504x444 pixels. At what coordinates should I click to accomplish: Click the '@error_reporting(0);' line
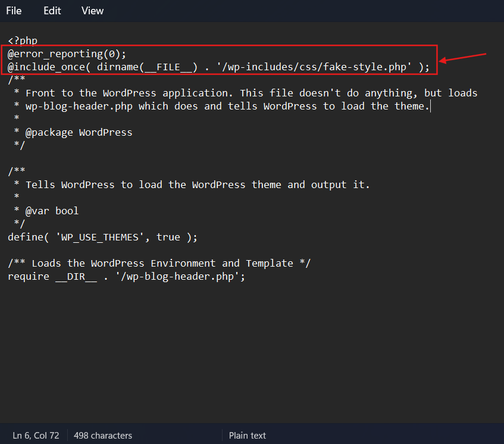pos(67,54)
